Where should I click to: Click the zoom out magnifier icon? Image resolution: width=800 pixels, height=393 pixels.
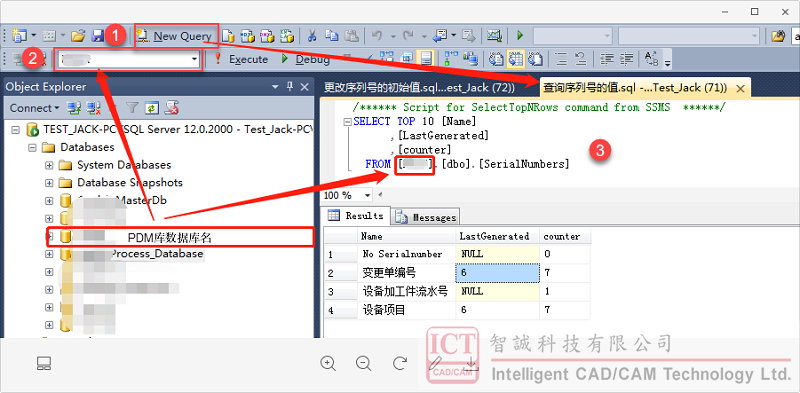click(x=363, y=363)
